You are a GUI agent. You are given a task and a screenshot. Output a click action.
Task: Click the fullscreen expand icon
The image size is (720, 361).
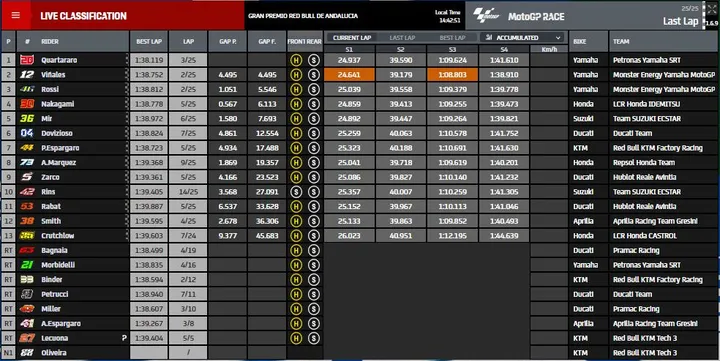(x=711, y=10)
